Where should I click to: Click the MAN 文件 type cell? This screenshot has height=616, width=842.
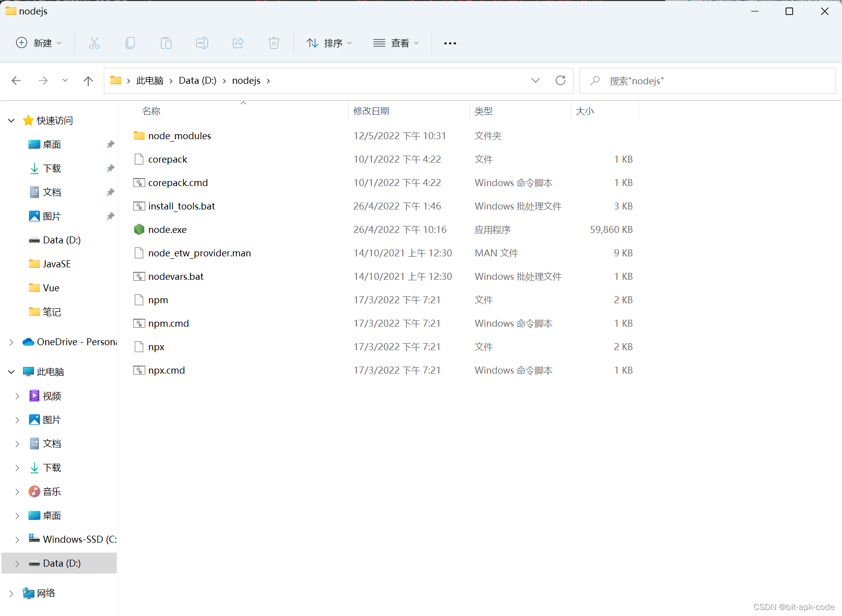pyautogui.click(x=497, y=253)
